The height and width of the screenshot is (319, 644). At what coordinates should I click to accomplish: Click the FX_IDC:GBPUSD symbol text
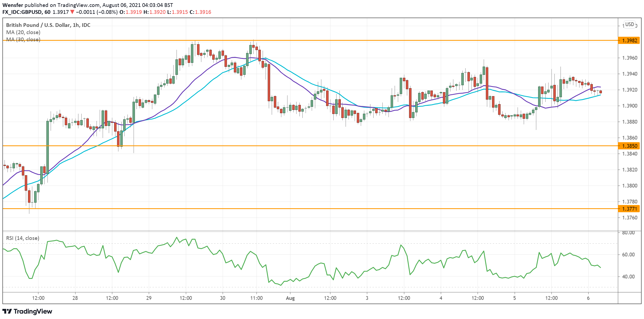click(22, 12)
